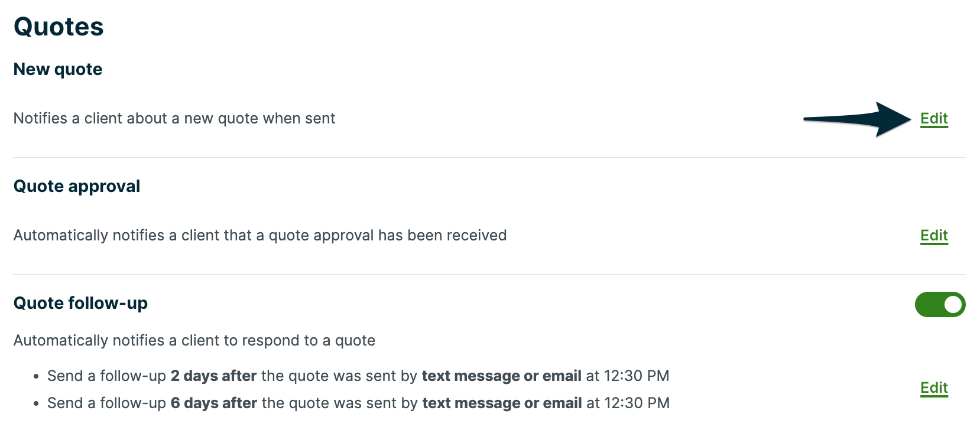Edit the Quote follow-up schedule

[934, 388]
